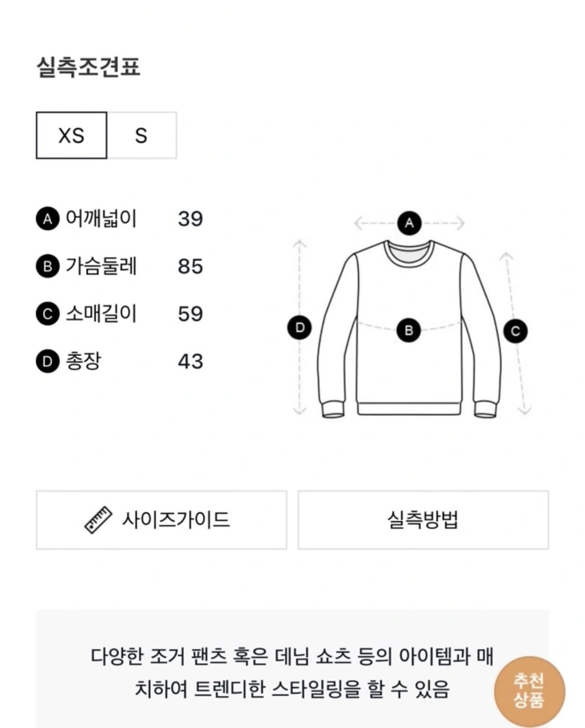Image resolution: width=585 pixels, height=728 pixels.
Task: Click the circular C 소매길이 icon
Action: click(x=48, y=313)
